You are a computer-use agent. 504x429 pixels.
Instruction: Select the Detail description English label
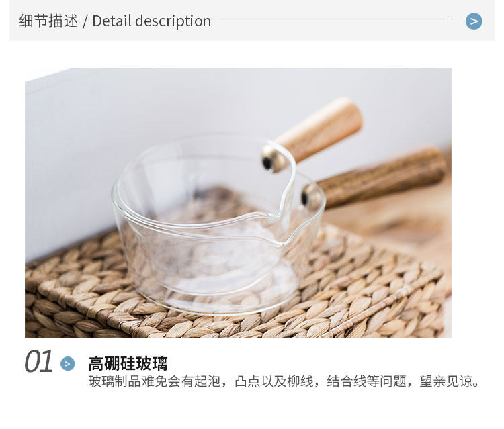coord(152,21)
